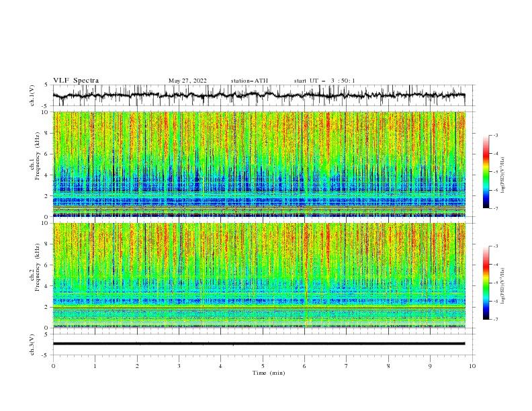This screenshot has height=411, width=532.
Task: Click the "Time (min)" axis label
Action: click(269, 373)
